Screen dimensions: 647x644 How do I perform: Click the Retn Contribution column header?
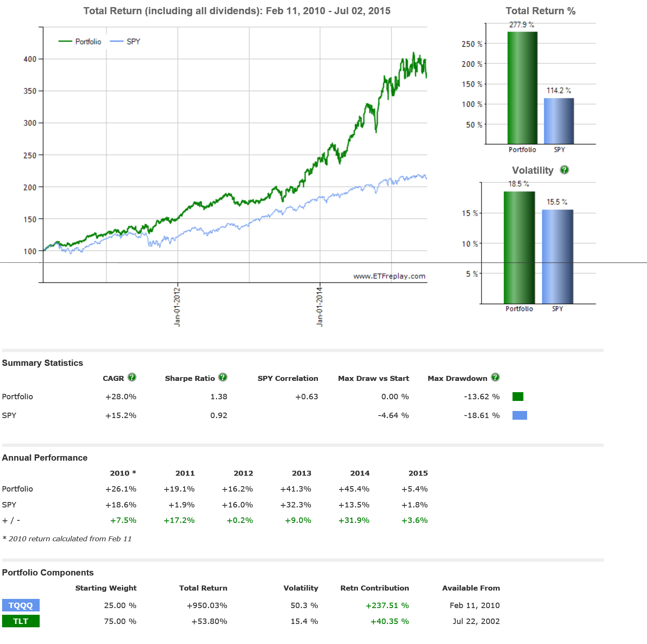coord(375,588)
